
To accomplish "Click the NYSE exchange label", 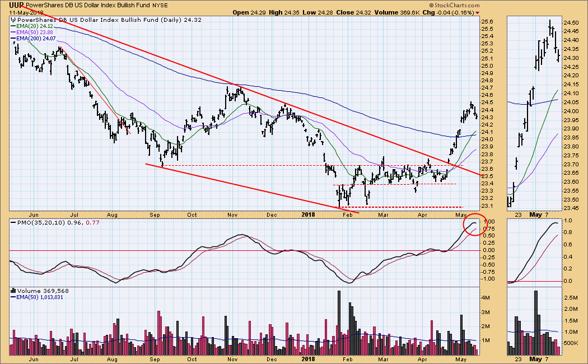I will click(160, 5).
